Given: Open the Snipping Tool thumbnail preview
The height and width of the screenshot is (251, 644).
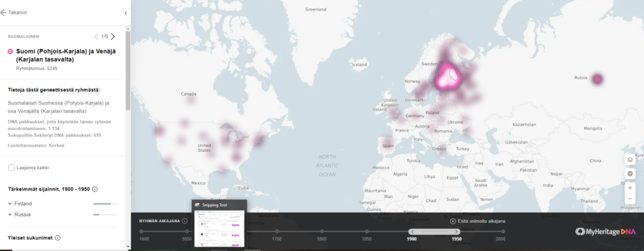Looking at the screenshot, I should point(219,223).
